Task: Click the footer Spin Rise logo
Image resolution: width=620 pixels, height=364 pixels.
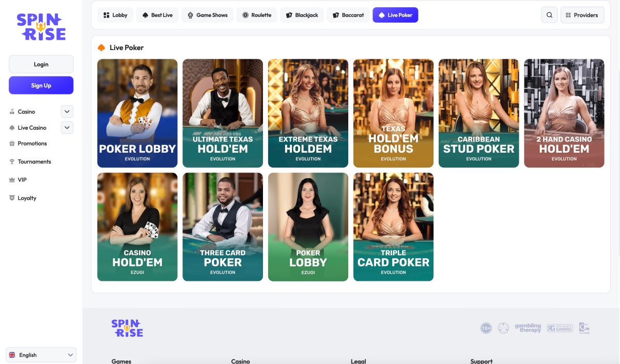Action: coord(127,328)
